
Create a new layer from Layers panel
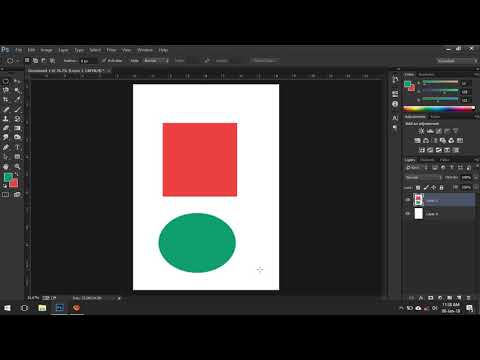click(x=459, y=298)
